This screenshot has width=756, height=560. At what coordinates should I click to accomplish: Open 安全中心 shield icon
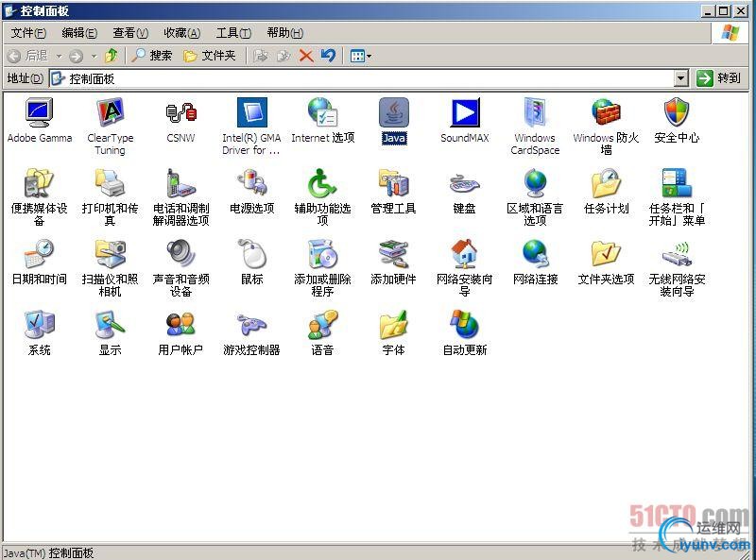pos(677,112)
